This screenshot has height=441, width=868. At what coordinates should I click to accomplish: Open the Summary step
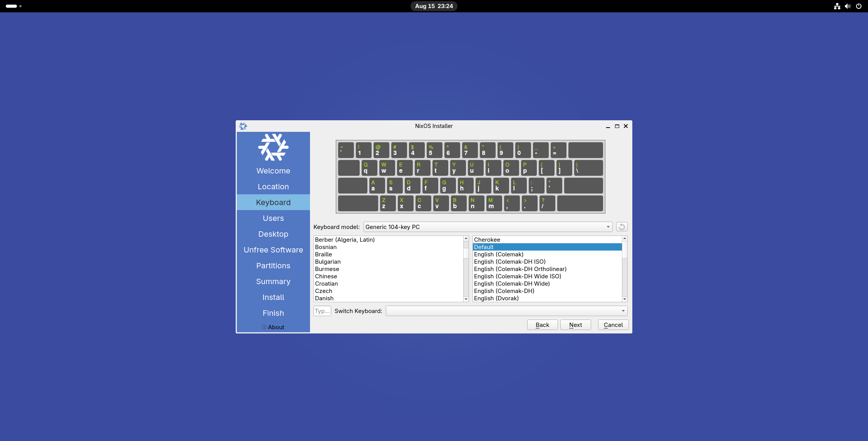(x=273, y=281)
